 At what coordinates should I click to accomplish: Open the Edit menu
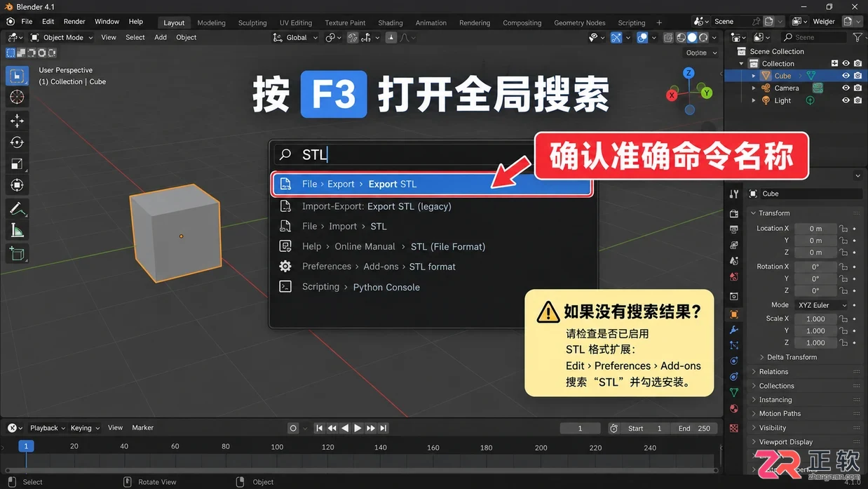[48, 22]
